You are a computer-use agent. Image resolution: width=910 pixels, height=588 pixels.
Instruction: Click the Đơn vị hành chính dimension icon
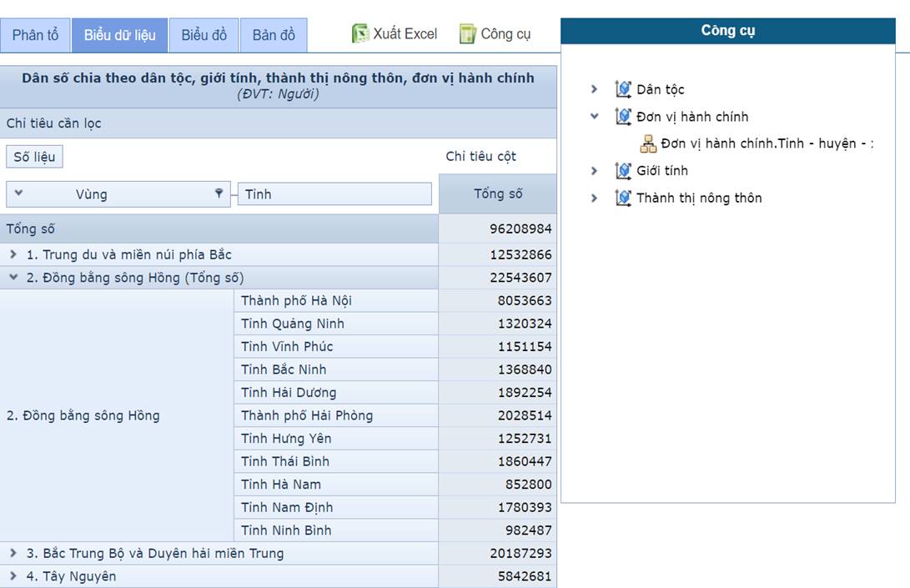(x=623, y=117)
